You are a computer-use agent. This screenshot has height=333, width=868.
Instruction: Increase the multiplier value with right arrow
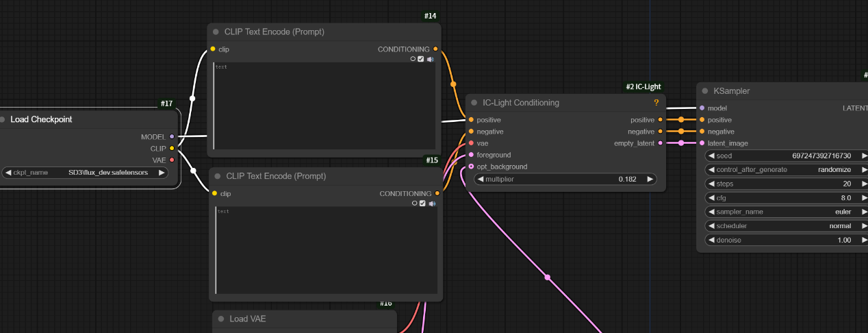point(649,179)
